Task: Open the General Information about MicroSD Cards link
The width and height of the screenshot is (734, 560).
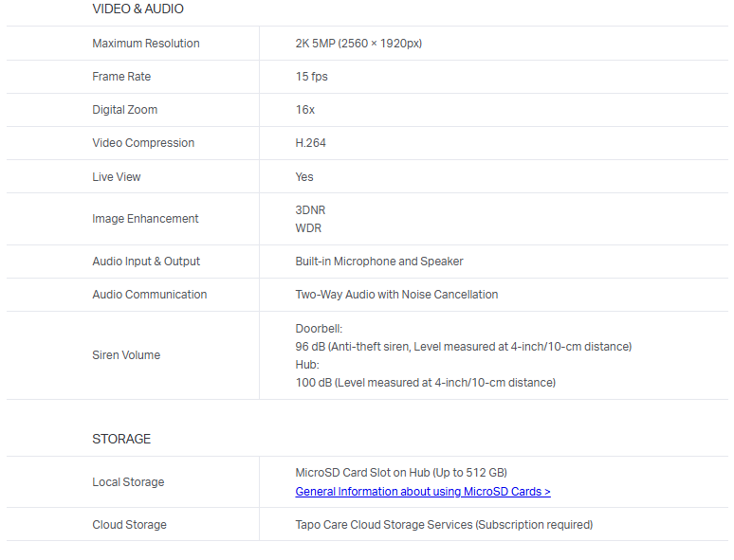Action: [x=423, y=492]
